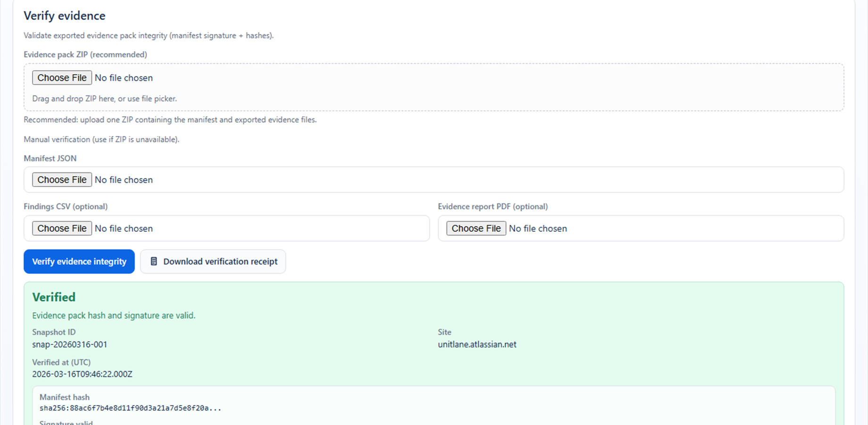Click the Verified at (UTC) timestamp
This screenshot has width=868, height=425.
[x=82, y=374]
